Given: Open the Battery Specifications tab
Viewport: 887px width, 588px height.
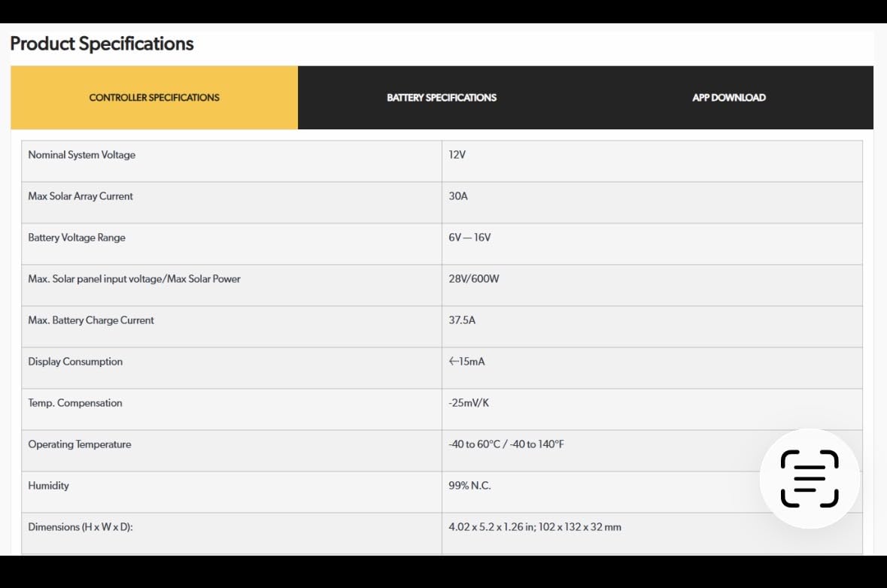Looking at the screenshot, I should click(x=442, y=97).
